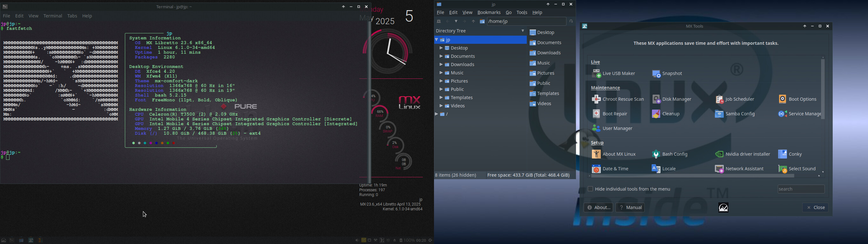This screenshot has width=868, height=244.
Task: Click the MX logo in MX Tools footer
Action: pyautogui.click(x=723, y=207)
